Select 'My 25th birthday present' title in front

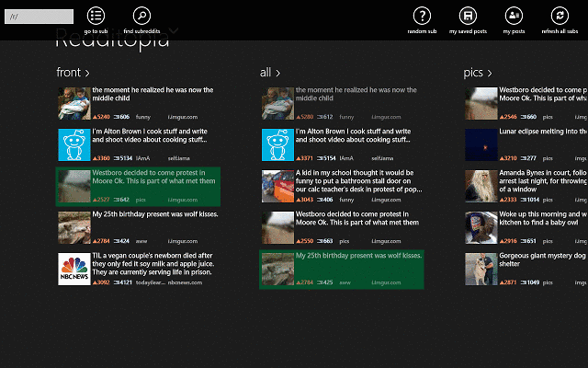point(155,214)
